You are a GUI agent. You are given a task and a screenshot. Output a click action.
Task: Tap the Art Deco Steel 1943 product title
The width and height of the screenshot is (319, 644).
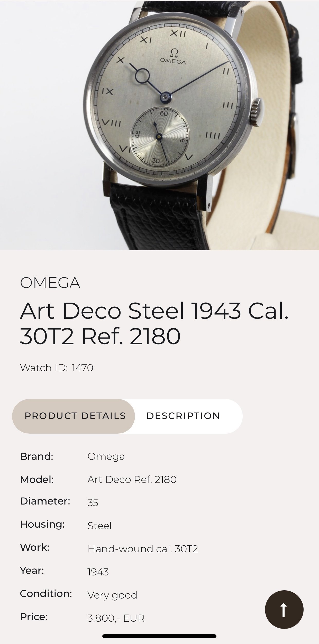pyautogui.click(x=154, y=323)
